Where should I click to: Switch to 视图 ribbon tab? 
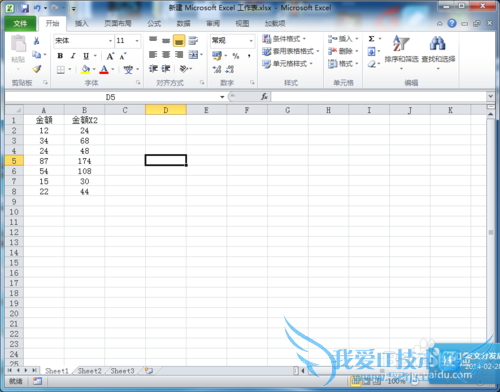(242, 23)
